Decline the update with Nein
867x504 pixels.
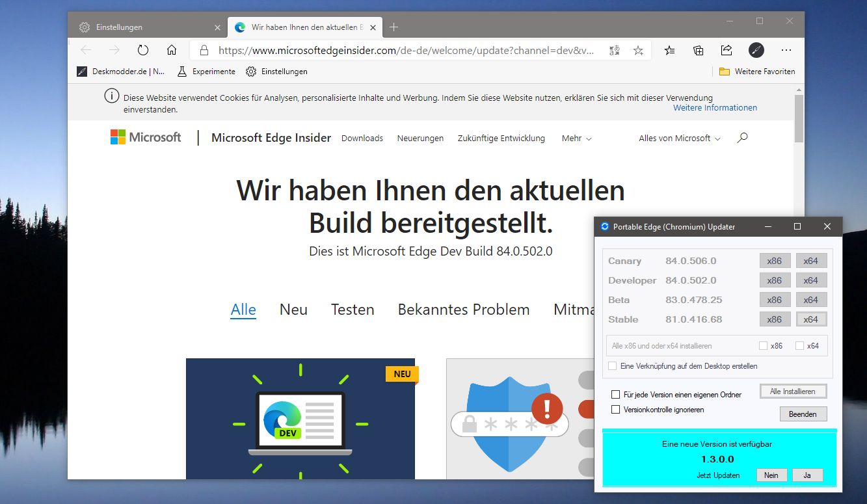point(771,475)
